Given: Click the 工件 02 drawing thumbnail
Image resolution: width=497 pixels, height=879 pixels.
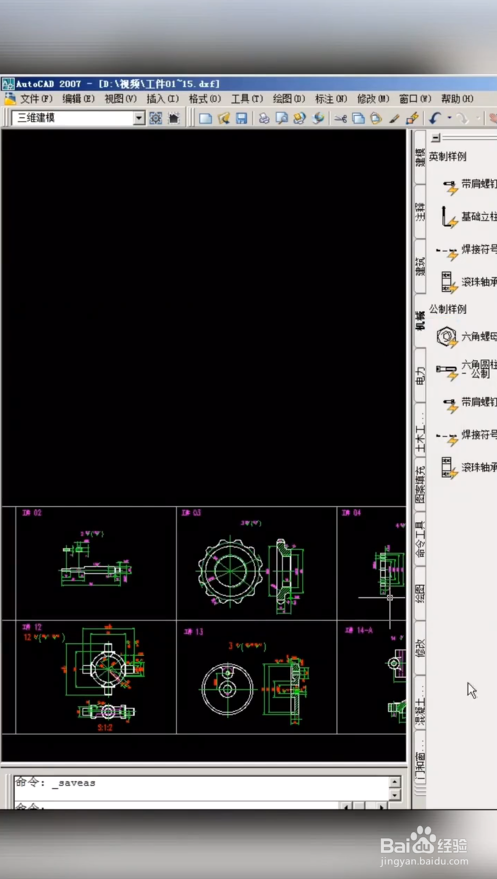Looking at the screenshot, I should (x=96, y=563).
